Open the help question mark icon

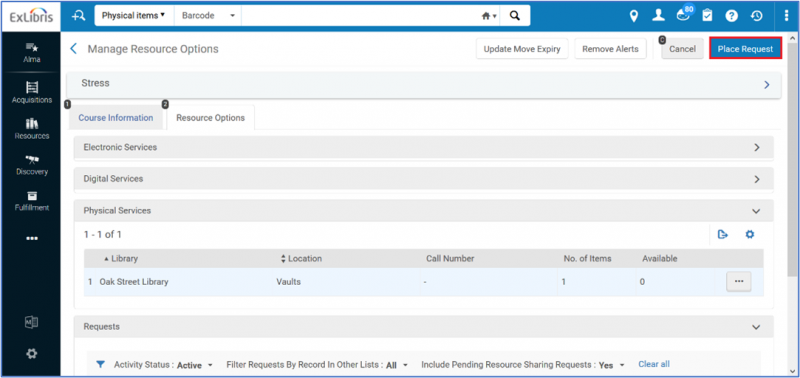[732, 16]
